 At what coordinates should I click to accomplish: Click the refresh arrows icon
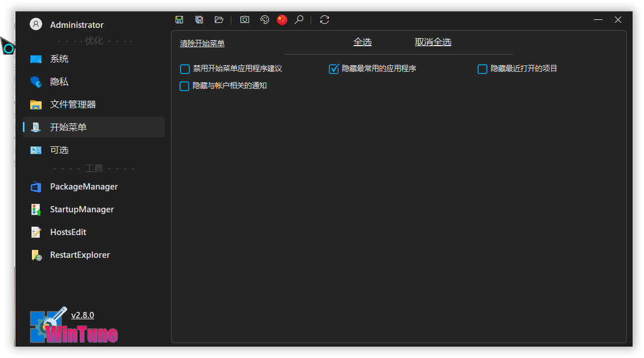coord(324,20)
